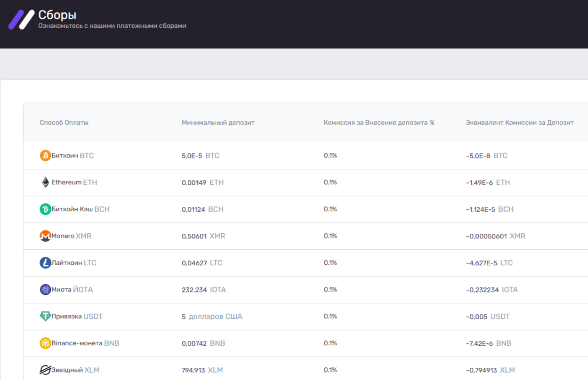Viewport: 588px width, 380px height.
Task: Click the 'Сборы' page title
Action: tap(57, 15)
